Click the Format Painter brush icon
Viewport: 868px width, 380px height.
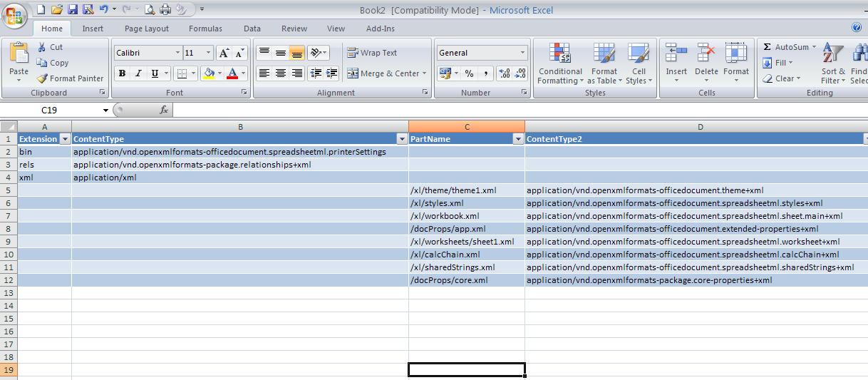(x=42, y=78)
